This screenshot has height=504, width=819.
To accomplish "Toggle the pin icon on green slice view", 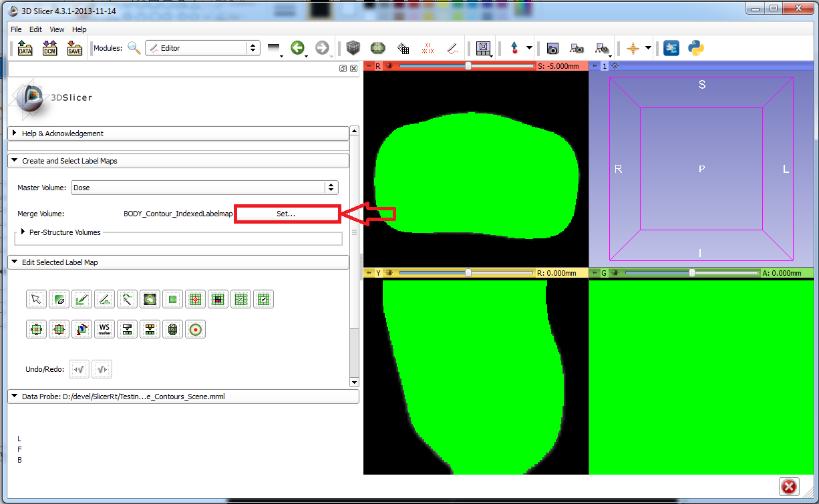I will click(595, 273).
